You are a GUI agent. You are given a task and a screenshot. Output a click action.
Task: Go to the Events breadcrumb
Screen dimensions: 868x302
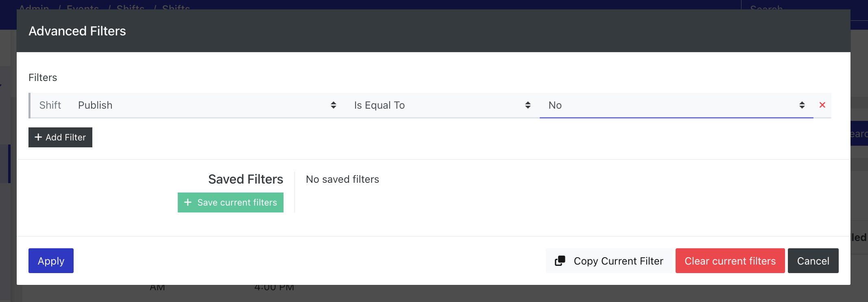(83, 7)
